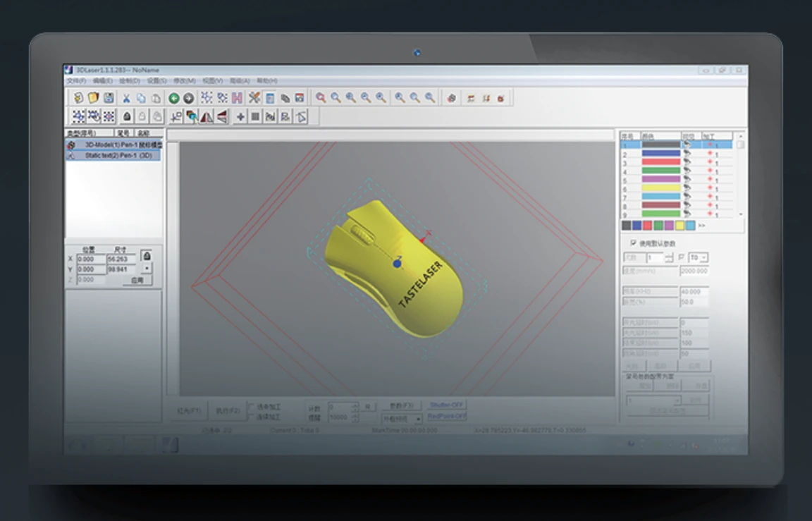
Task: Pick the yellow swatch in the palette row
Action: pos(679,226)
